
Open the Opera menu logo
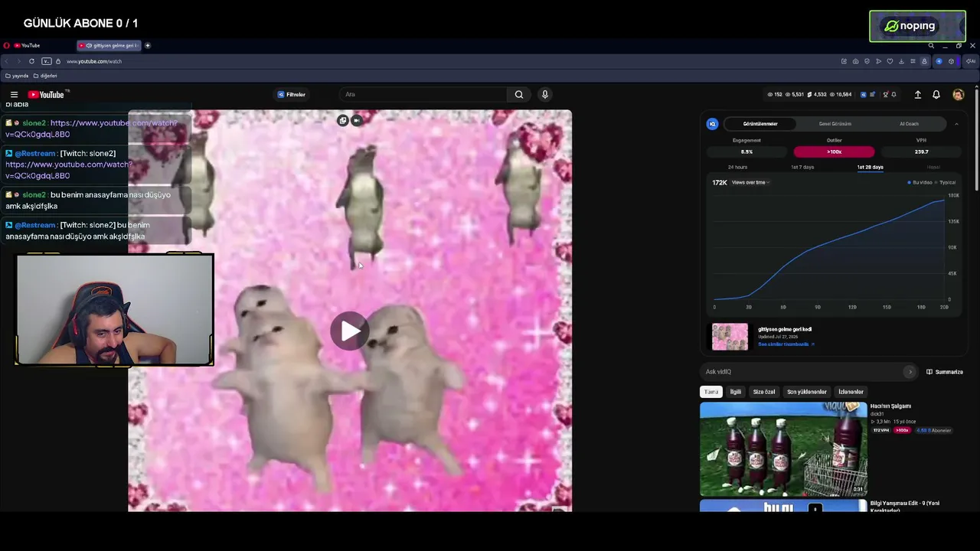[6, 45]
